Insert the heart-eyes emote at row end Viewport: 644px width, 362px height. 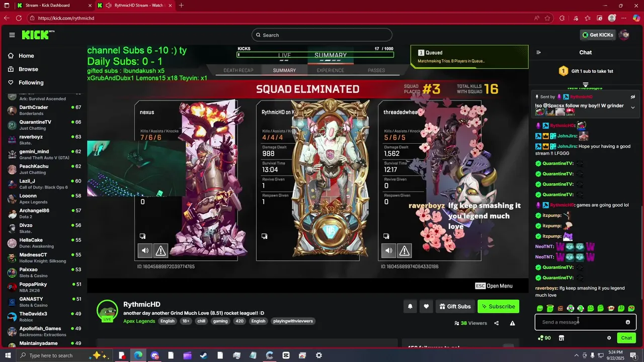(631, 308)
